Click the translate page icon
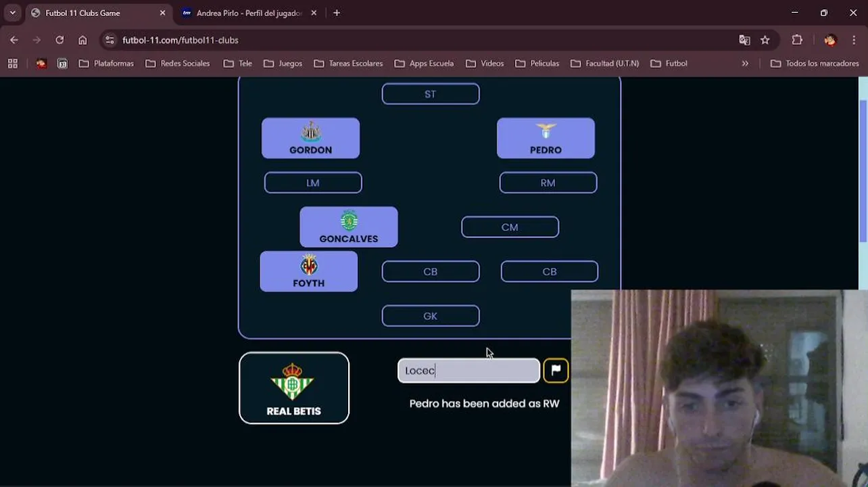This screenshot has width=868, height=487. (744, 40)
